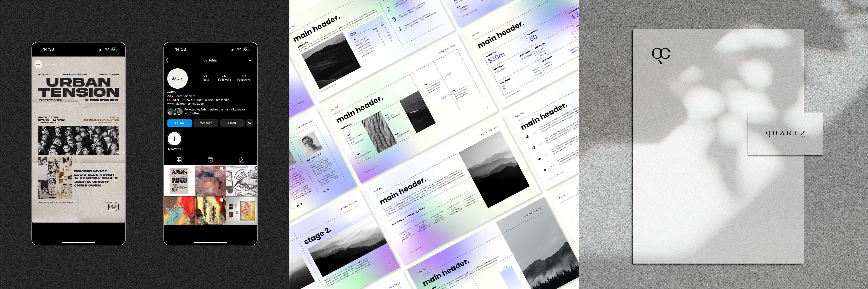Click the QC monogram logo on letterhead
The height and width of the screenshot is (289, 868).
661,56
